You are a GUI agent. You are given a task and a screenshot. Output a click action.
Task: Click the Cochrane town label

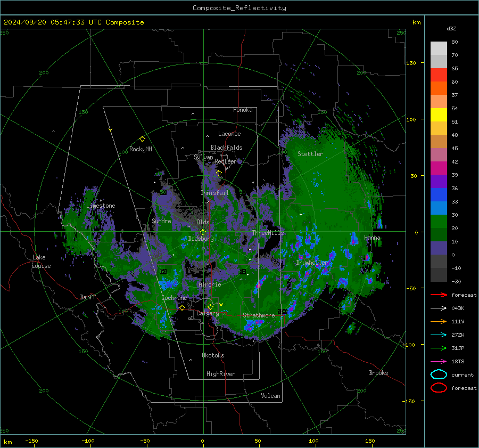pyautogui.click(x=174, y=298)
